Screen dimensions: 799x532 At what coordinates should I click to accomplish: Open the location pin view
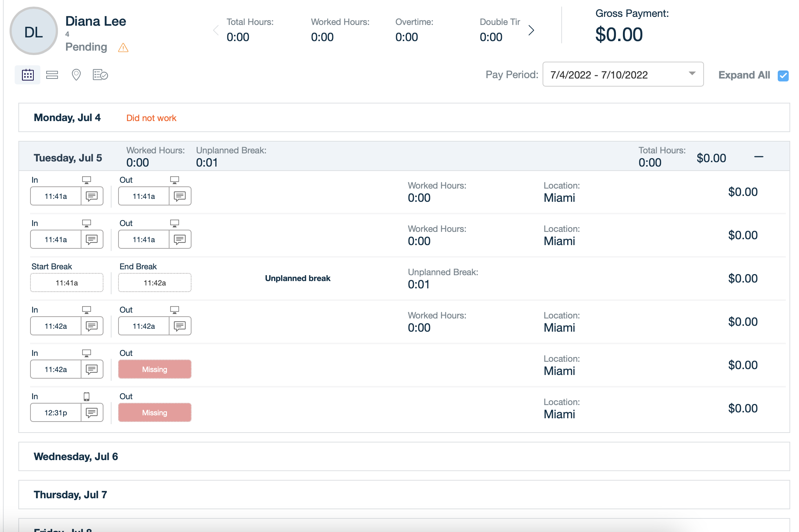point(76,74)
